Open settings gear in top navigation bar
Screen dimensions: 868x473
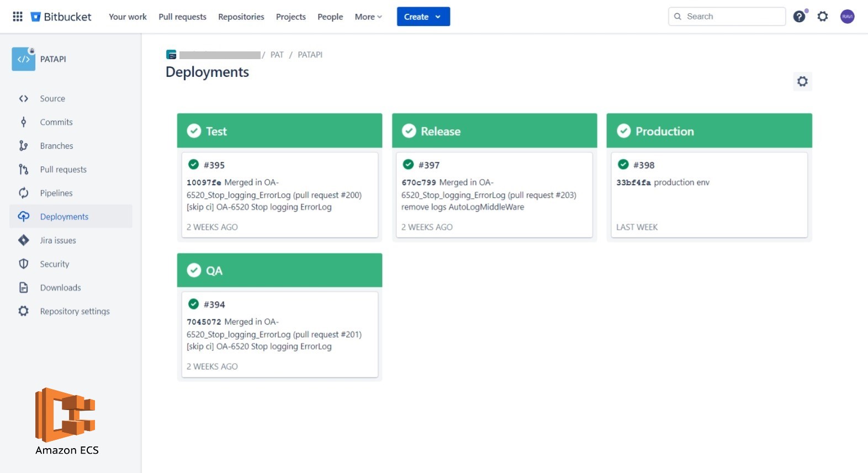[x=823, y=17]
